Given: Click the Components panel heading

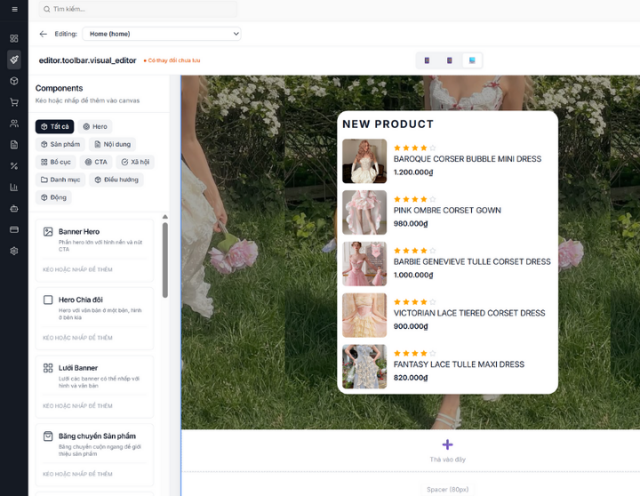Looking at the screenshot, I should click(59, 88).
